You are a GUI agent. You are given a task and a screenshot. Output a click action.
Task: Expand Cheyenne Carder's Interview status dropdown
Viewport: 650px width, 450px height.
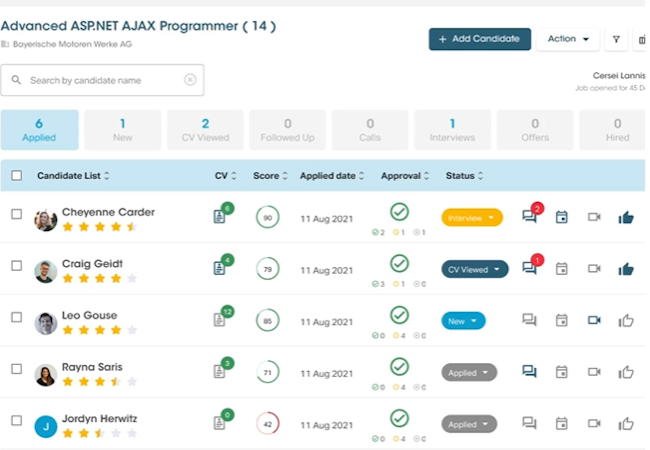tap(472, 217)
